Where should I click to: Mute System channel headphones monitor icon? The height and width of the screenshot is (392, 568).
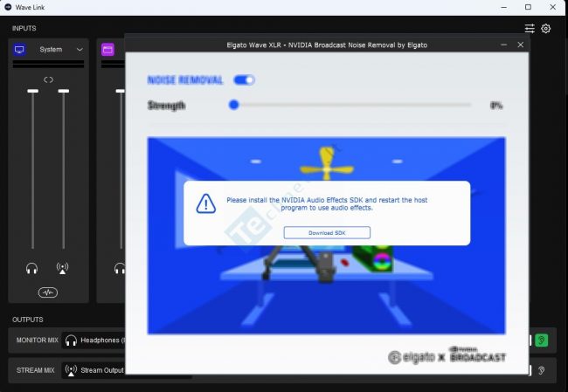click(31, 269)
